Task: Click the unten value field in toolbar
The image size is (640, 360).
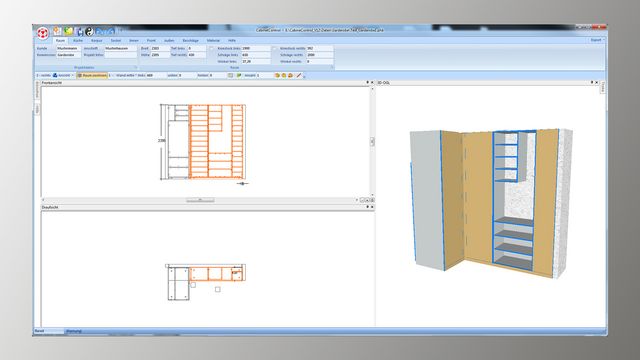Action: pyautogui.click(x=187, y=75)
